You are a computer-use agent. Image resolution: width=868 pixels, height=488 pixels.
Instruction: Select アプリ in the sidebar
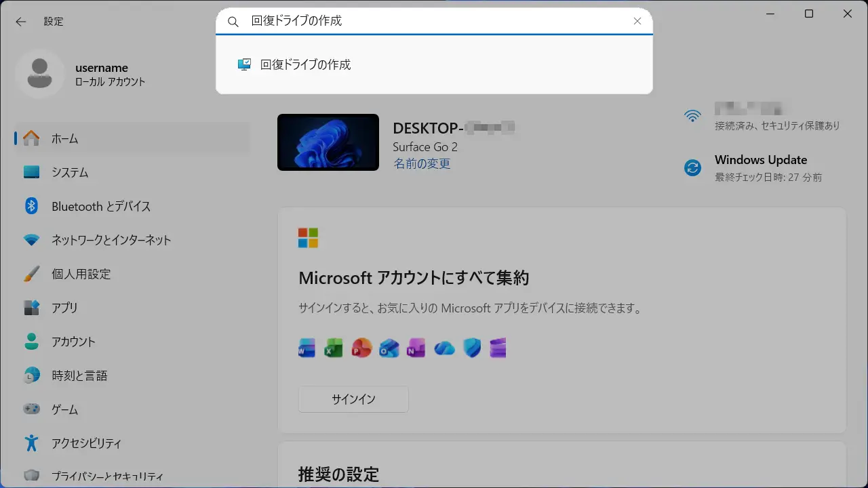coord(64,308)
